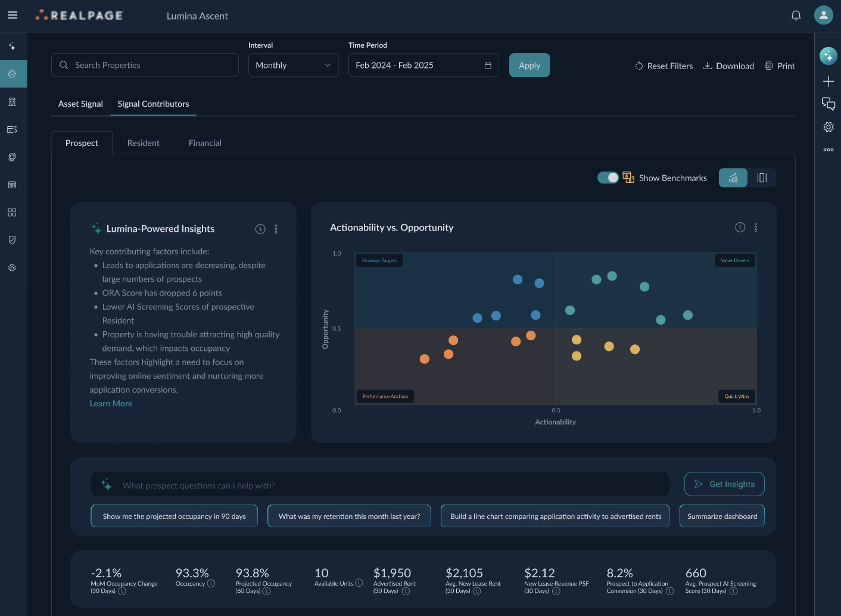Click info icon next to Occupancy metric
The width and height of the screenshot is (841, 616).
coord(211,583)
